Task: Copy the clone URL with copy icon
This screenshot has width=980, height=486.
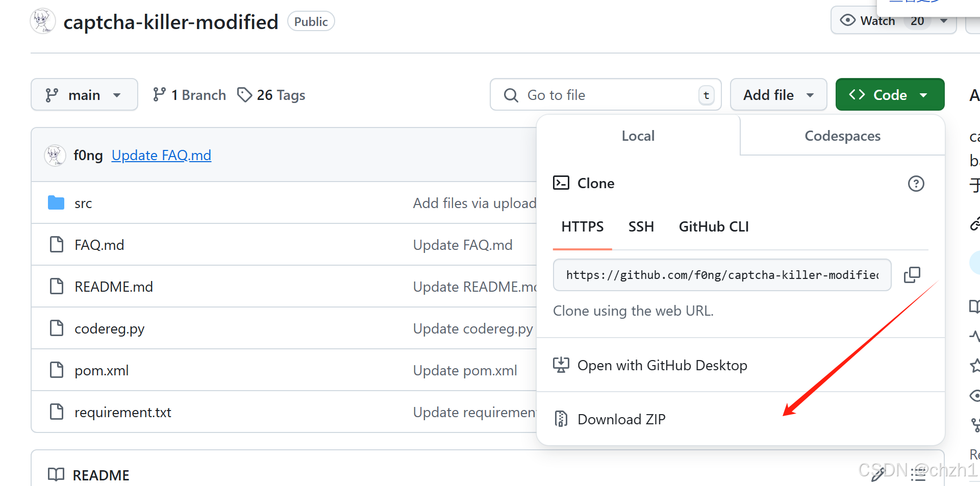Action: (x=912, y=275)
